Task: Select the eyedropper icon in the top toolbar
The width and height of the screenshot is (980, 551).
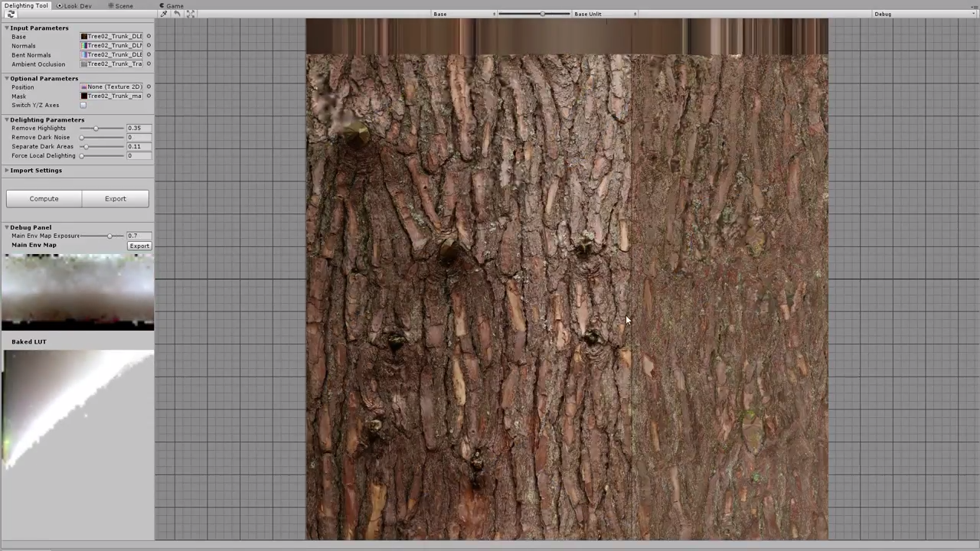Action: (164, 14)
